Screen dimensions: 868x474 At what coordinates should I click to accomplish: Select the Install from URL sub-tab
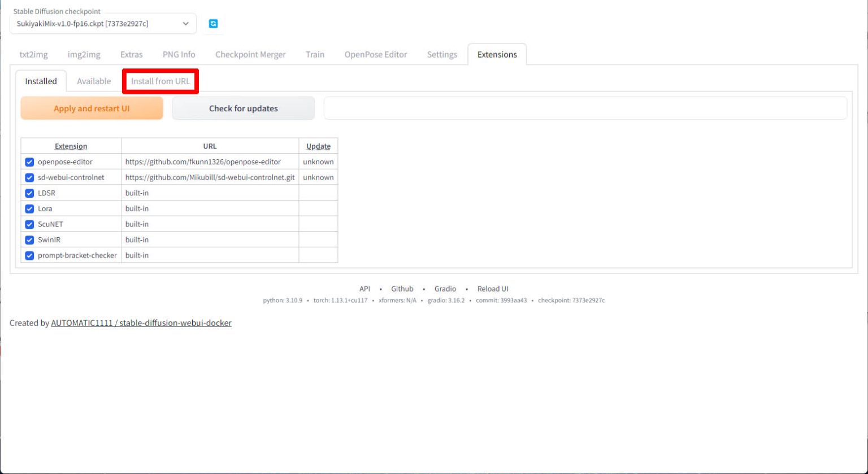point(160,81)
